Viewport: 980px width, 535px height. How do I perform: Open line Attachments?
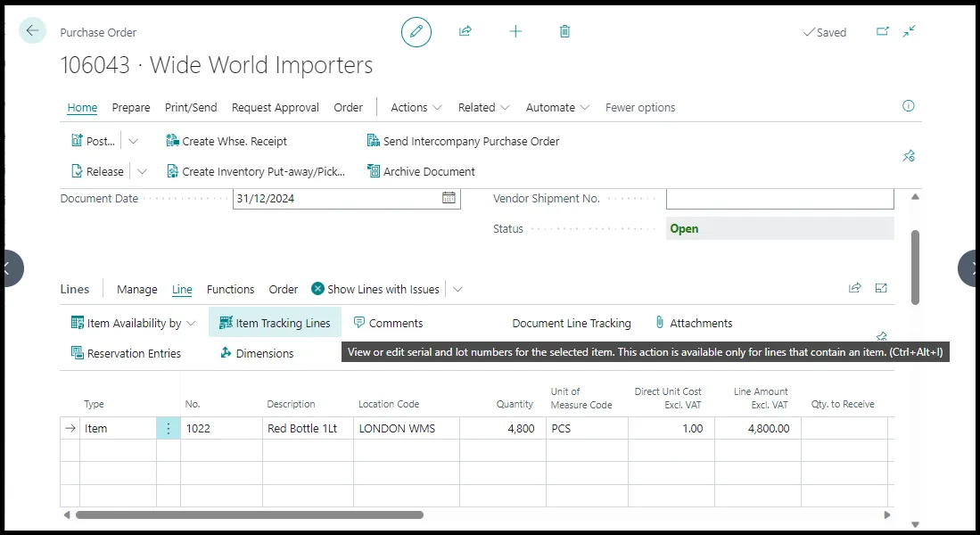(694, 323)
